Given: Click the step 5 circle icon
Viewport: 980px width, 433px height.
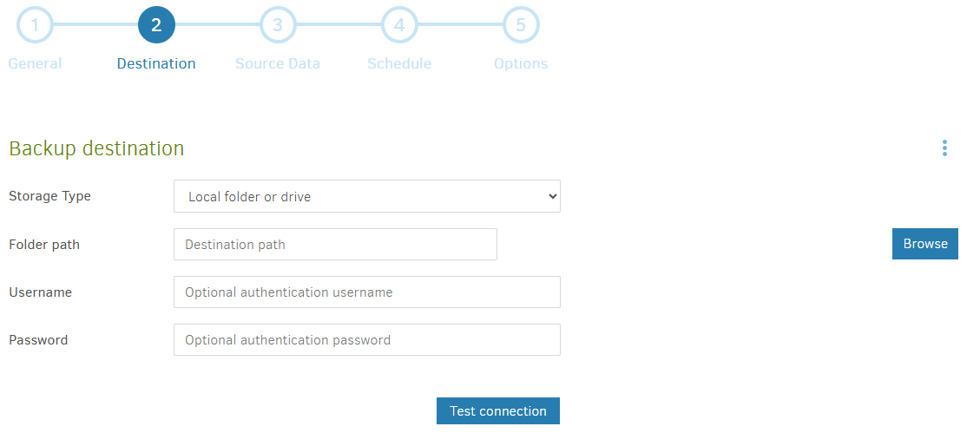Looking at the screenshot, I should coord(521,25).
